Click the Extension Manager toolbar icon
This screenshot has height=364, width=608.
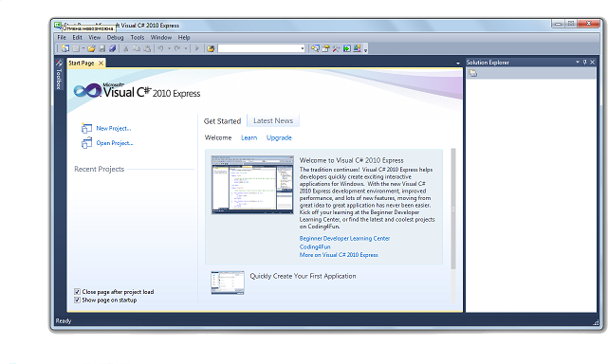[x=358, y=48]
